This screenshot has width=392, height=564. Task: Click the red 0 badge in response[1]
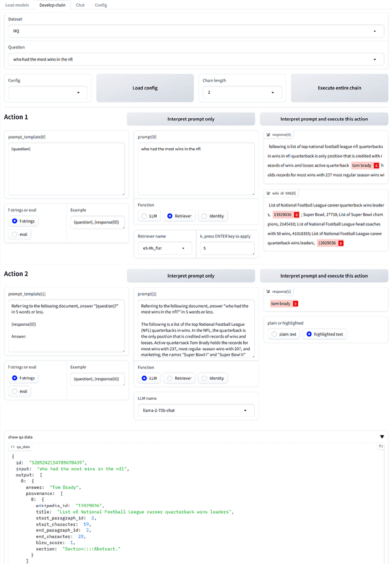coord(295,304)
